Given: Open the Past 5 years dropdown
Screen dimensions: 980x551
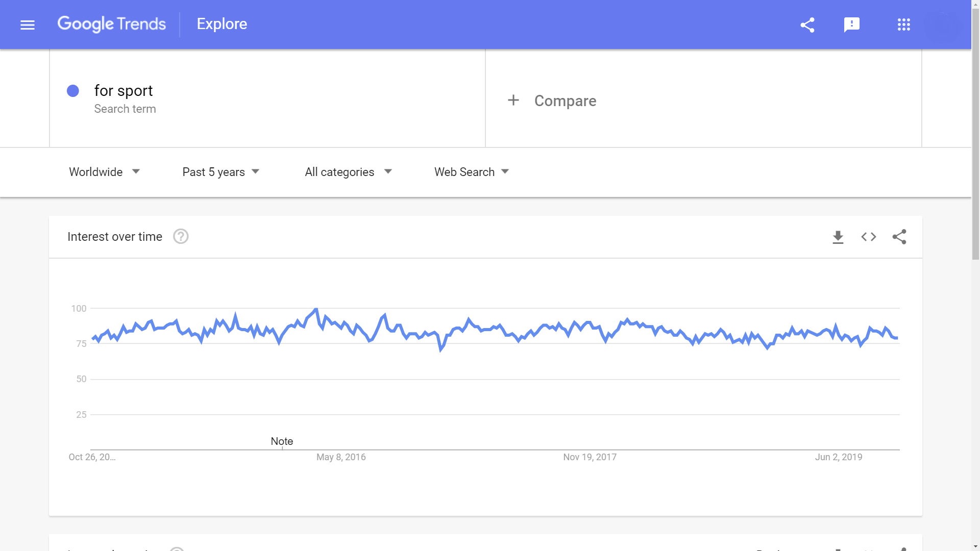Looking at the screenshot, I should 220,172.
